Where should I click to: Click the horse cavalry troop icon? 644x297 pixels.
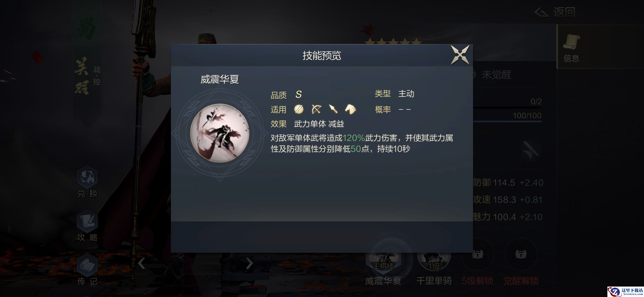click(x=350, y=109)
